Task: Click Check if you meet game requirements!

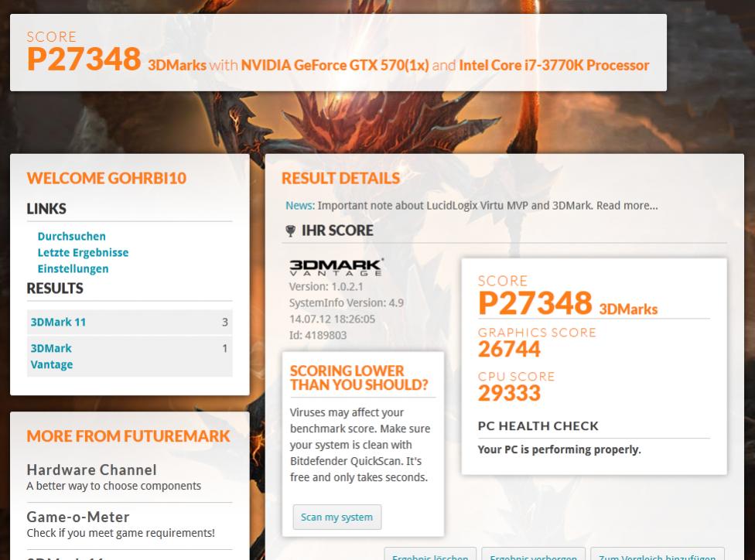Action: point(121,533)
